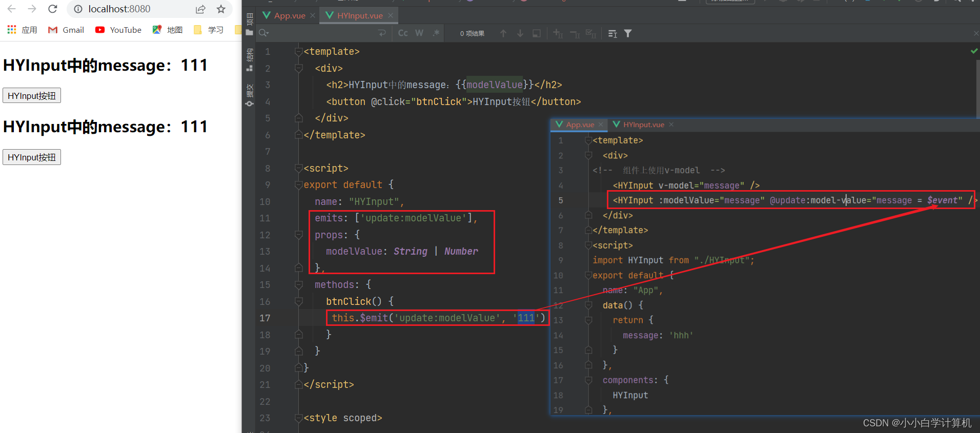Select all occurrences checkbox icon
This screenshot has height=433, width=980.
[591, 33]
